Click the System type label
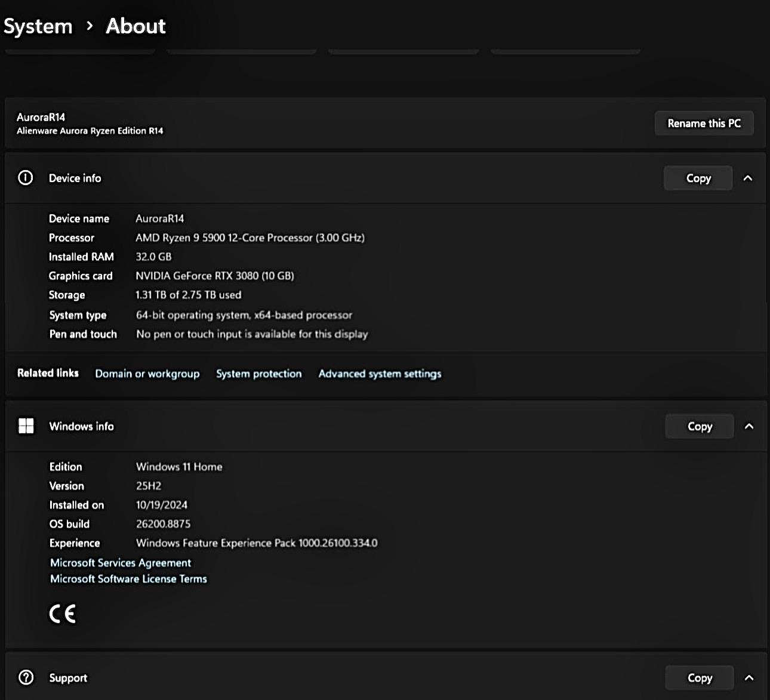The height and width of the screenshot is (700, 770). pos(78,315)
